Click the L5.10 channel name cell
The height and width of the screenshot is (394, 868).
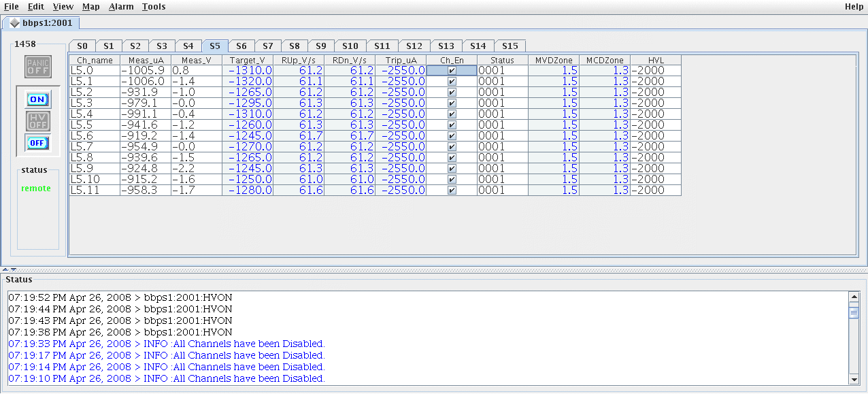(x=95, y=180)
